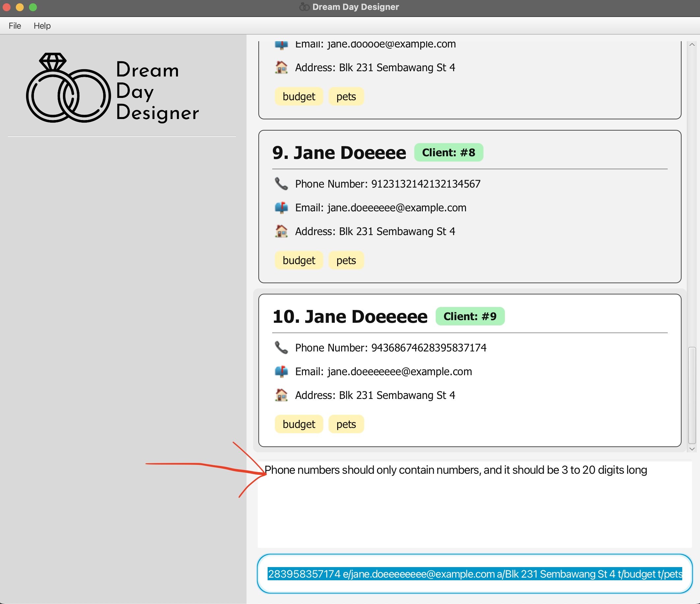Click the budget tag on client 9's card
The image size is (700, 604).
tap(299, 260)
